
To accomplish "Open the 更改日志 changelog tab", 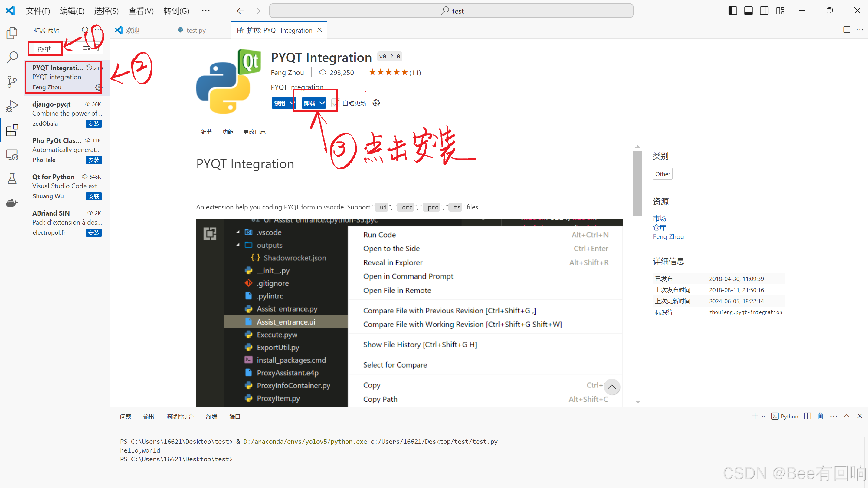I will coord(254,132).
